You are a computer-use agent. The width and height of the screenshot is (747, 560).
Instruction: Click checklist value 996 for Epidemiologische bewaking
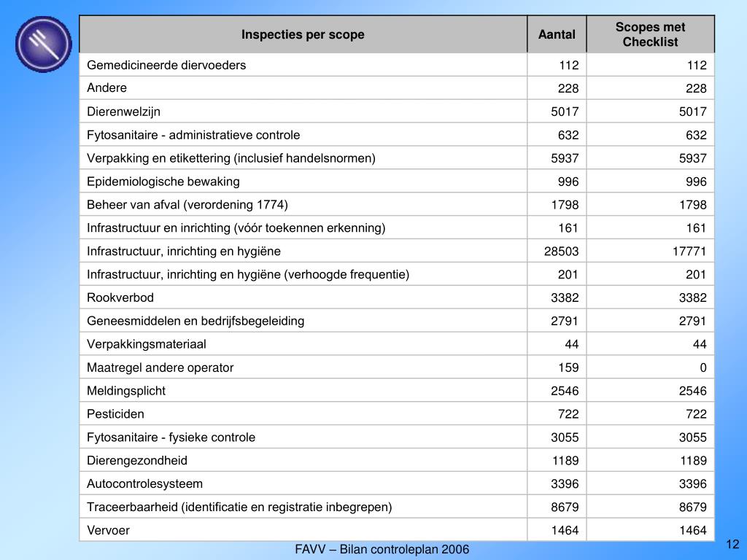click(x=696, y=182)
